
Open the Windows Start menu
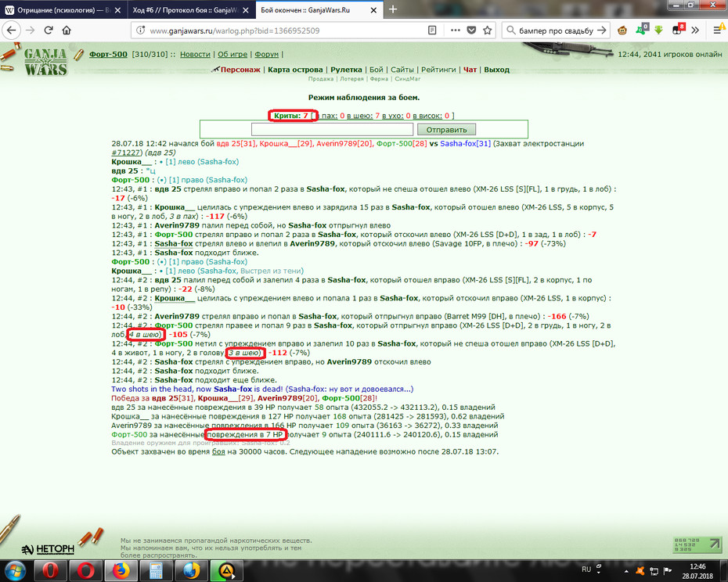(x=14, y=570)
